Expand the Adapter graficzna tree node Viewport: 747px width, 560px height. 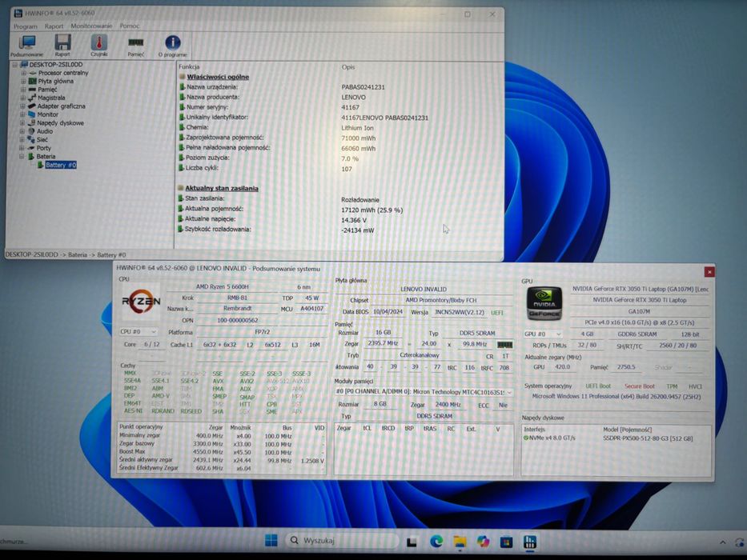[23, 106]
